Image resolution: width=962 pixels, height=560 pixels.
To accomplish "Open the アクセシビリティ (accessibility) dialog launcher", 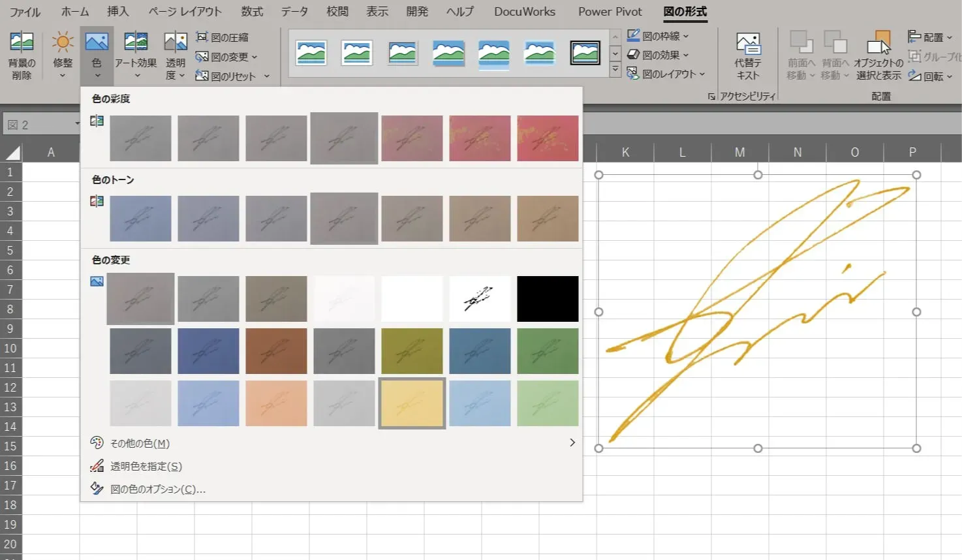I will coord(711,97).
